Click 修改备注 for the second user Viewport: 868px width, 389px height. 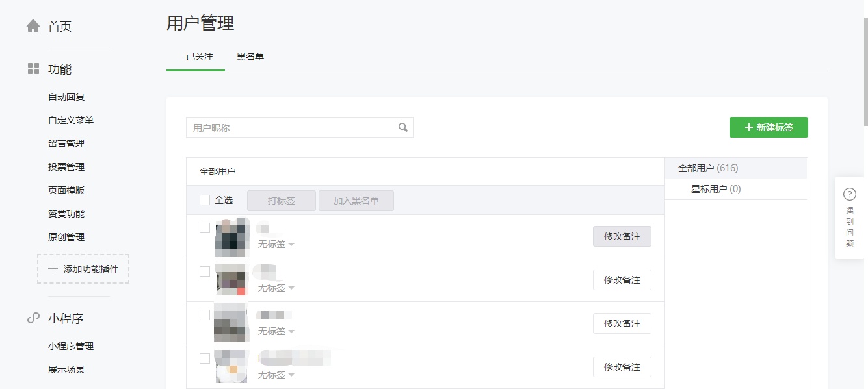coord(622,280)
